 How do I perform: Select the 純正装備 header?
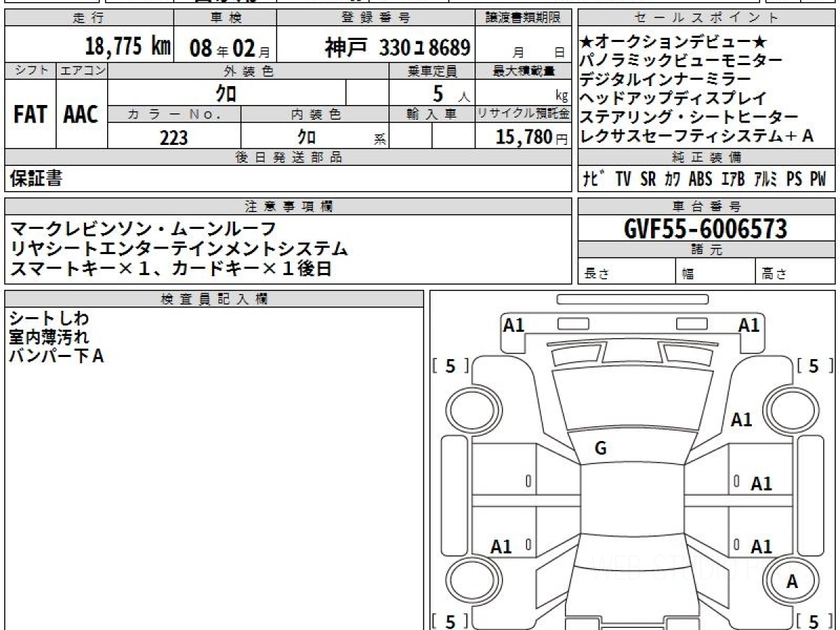(706, 157)
